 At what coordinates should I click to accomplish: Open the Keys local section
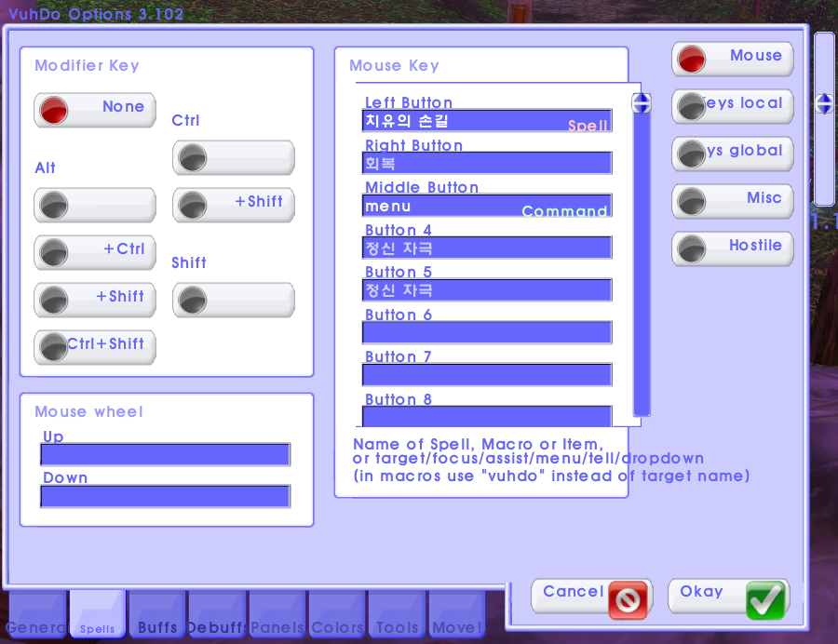pyautogui.click(x=732, y=106)
